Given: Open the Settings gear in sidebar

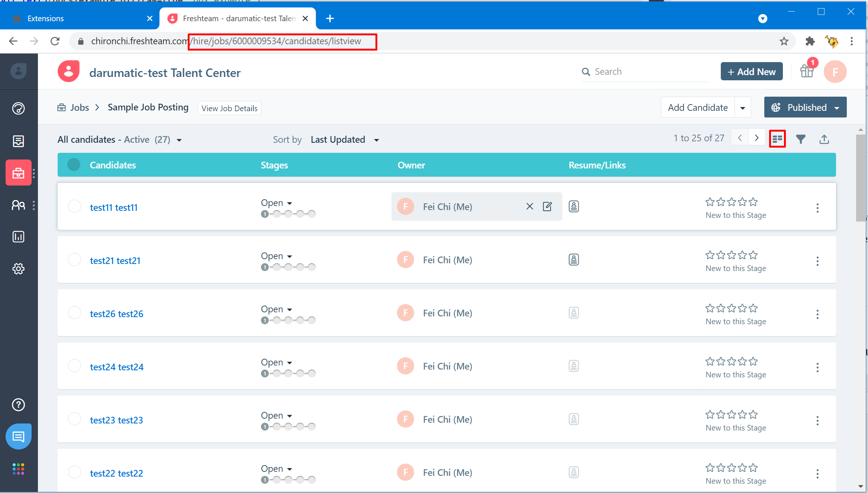Looking at the screenshot, I should coord(18,268).
